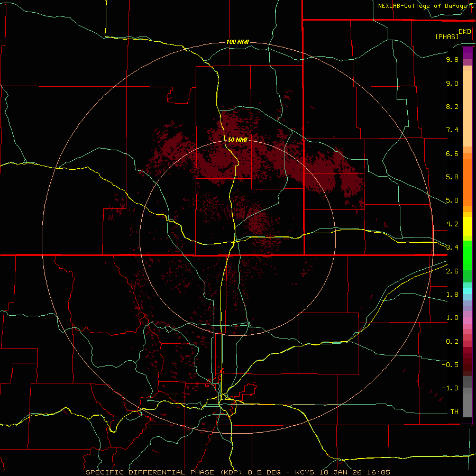Click the 8.2 scale value
Image resolution: width=476 pixels, height=476 pixels.
pyautogui.click(x=452, y=106)
